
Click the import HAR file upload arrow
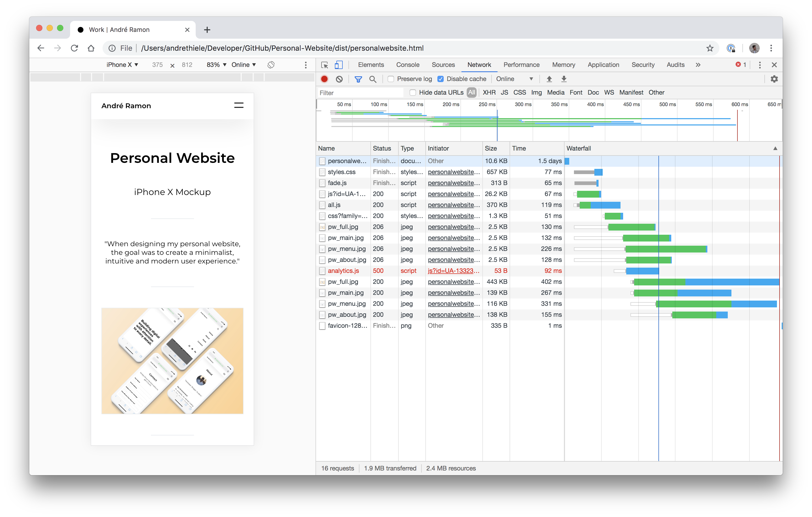pyautogui.click(x=549, y=79)
